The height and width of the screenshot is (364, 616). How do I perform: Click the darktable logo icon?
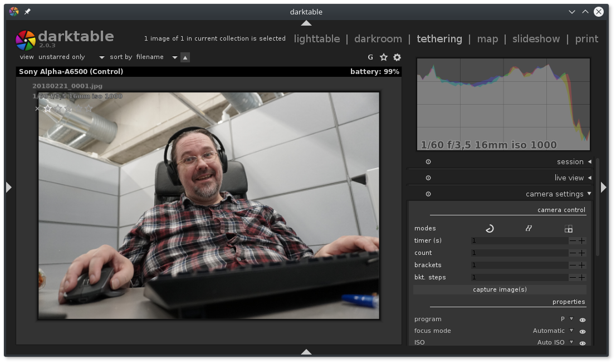pyautogui.click(x=25, y=41)
